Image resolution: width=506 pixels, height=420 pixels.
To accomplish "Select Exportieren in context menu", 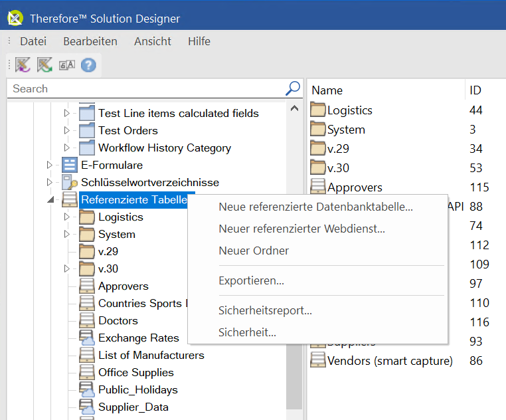I will pos(317,280).
